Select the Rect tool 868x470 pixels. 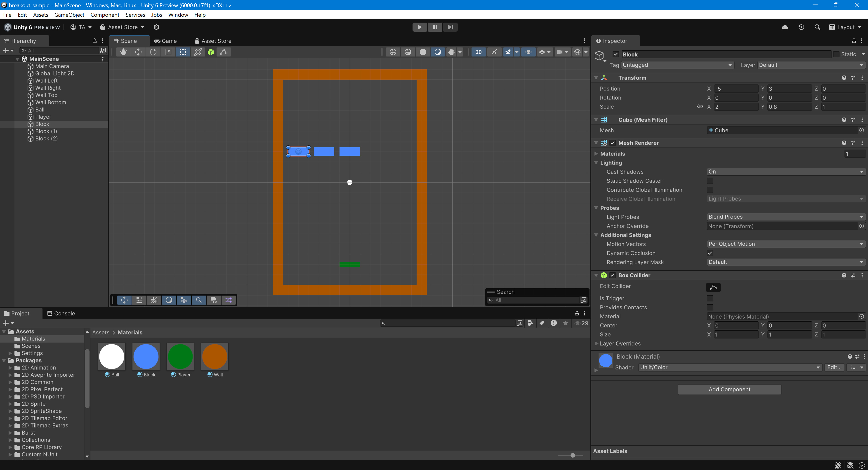(x=183, y=52)
